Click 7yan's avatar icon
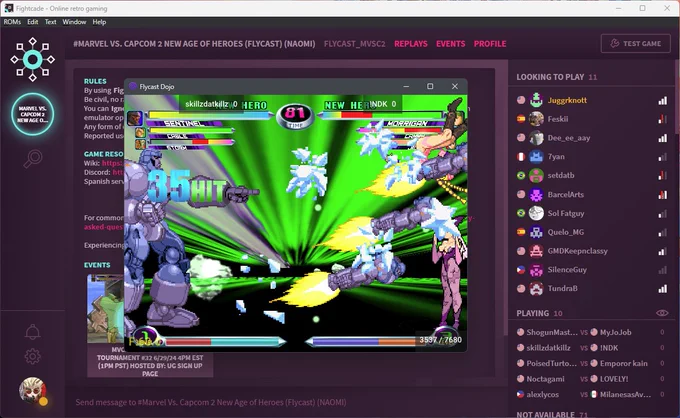The image size is (680, 418). (536, 157)
